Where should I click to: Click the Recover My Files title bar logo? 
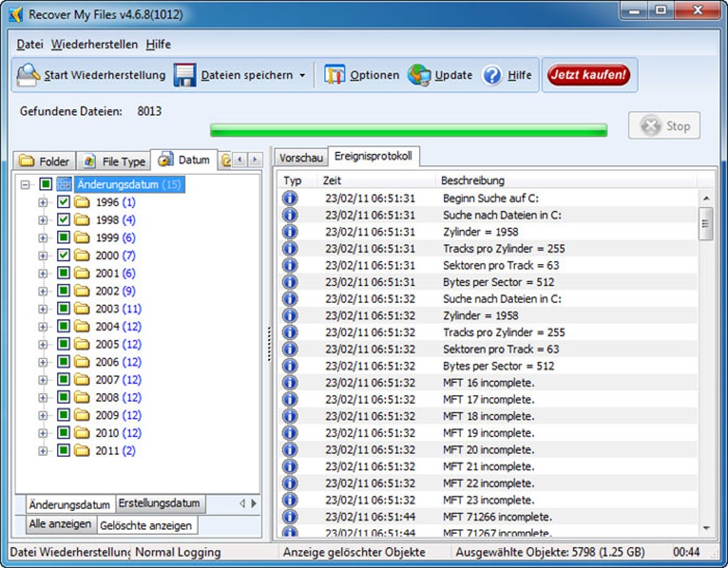16,14
